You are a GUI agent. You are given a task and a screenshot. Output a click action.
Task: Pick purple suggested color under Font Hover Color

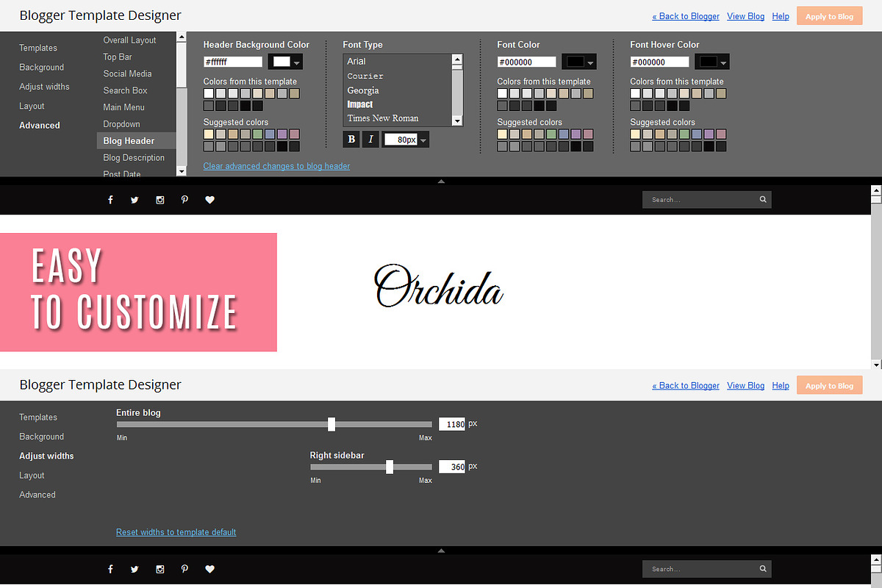click(709, 135)
